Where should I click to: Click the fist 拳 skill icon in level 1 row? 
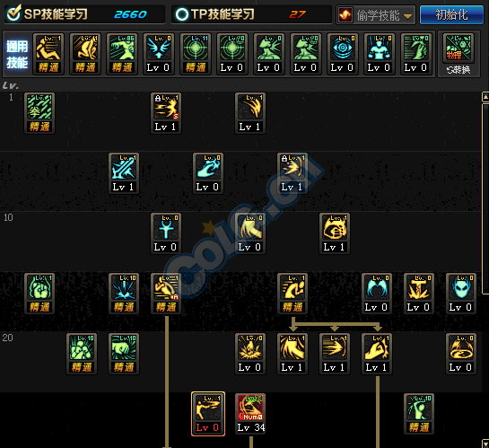point(39,113)
